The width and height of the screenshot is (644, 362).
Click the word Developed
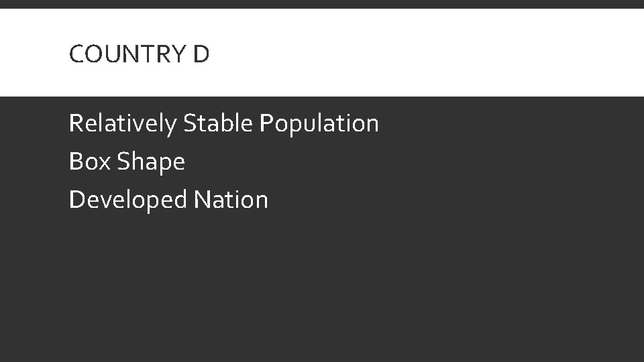click(128, 200)
